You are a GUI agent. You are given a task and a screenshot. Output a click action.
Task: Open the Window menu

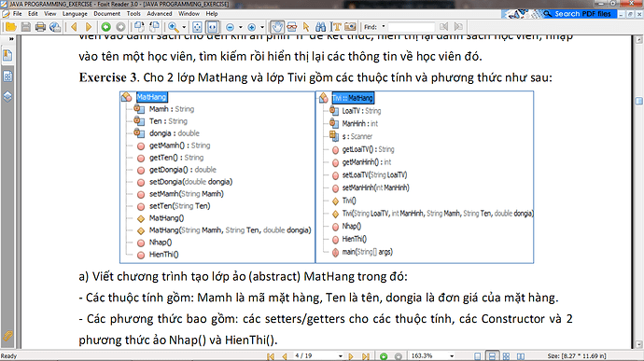click(x=189, y=14)
